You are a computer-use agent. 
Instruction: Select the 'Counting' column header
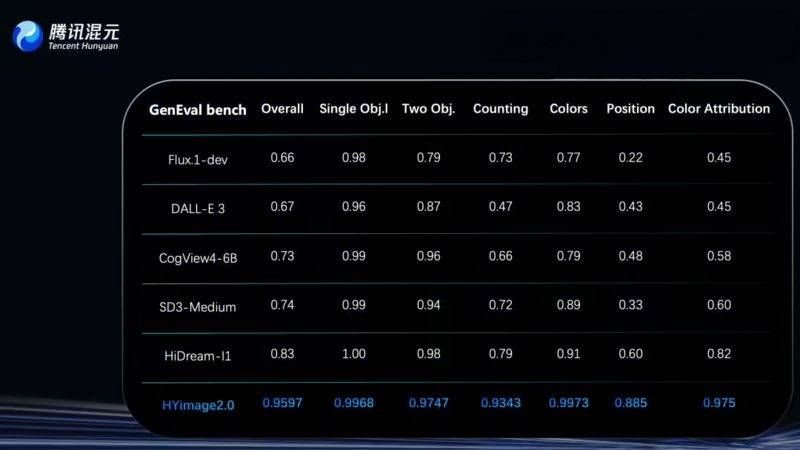[501, 109]
